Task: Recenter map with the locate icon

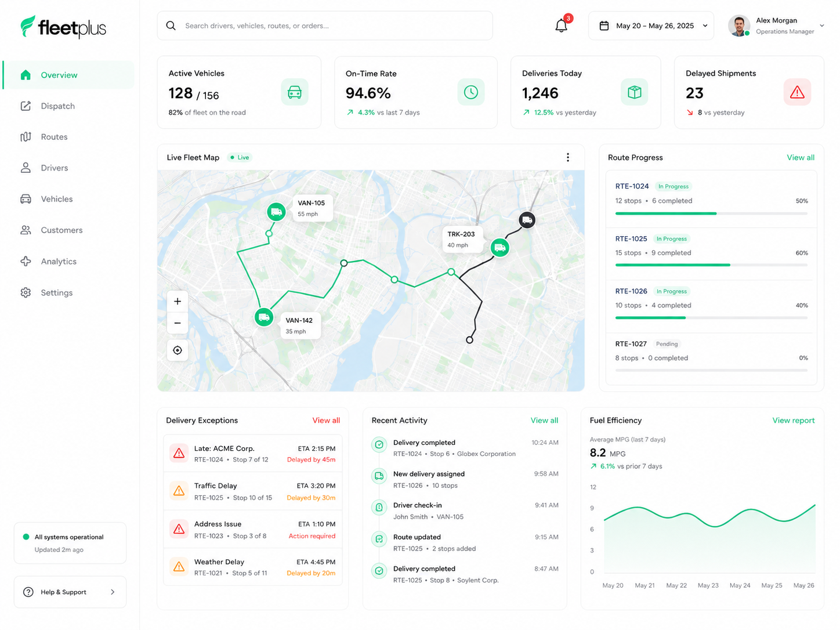Action: click(178, 350)
